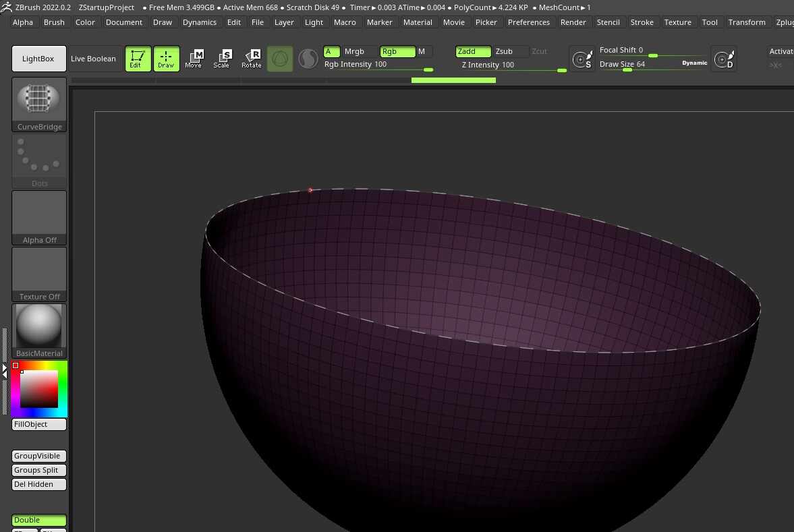Select the Scale transform tool

click(x=221, y=59)
